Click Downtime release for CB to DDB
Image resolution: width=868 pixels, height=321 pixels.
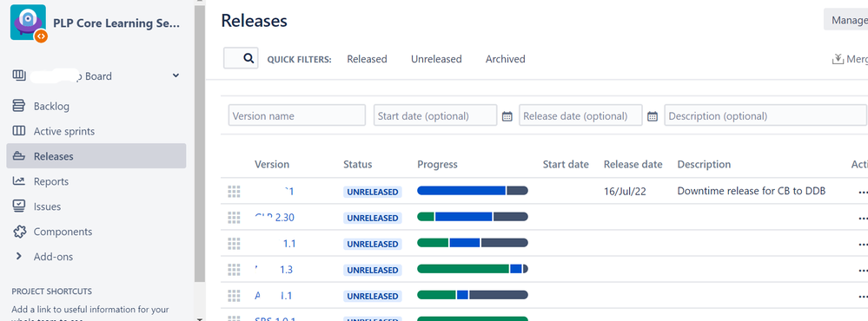pyautogui.click(x=752, y=191)
